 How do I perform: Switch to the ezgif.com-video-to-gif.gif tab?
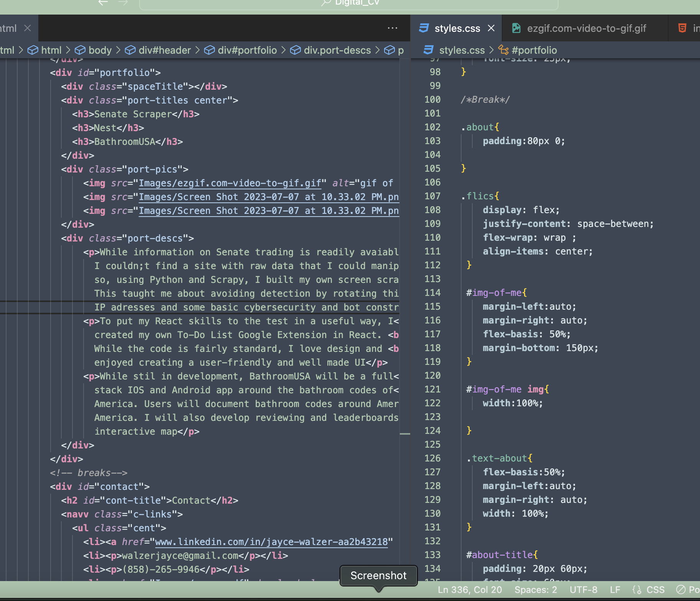pyautogui.click(x=587, y=28)
